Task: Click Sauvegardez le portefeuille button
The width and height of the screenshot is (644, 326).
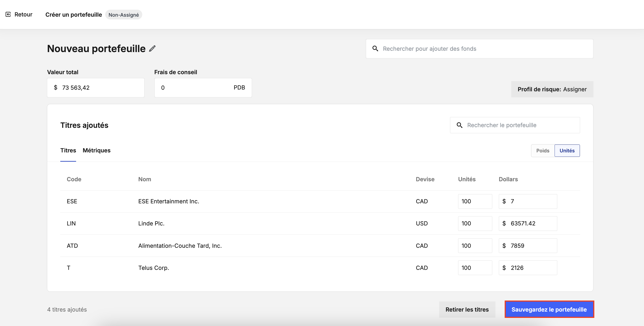Action: click(549, 309)
